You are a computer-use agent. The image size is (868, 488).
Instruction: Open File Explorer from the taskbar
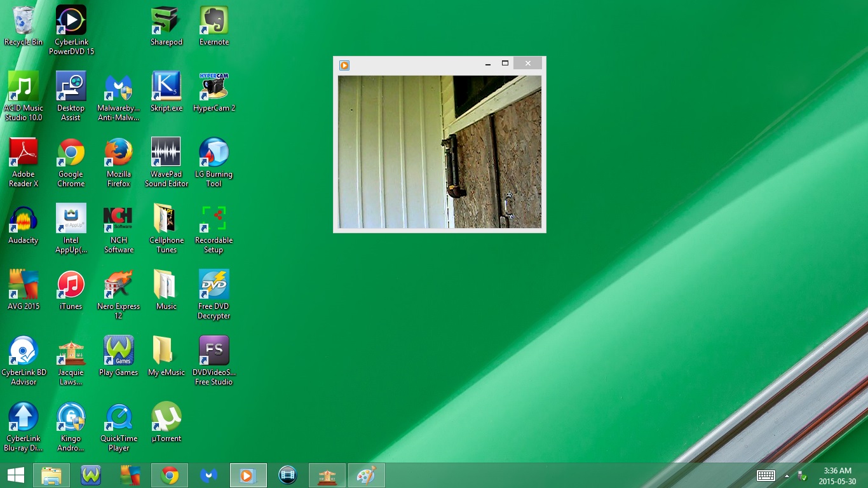51,475
